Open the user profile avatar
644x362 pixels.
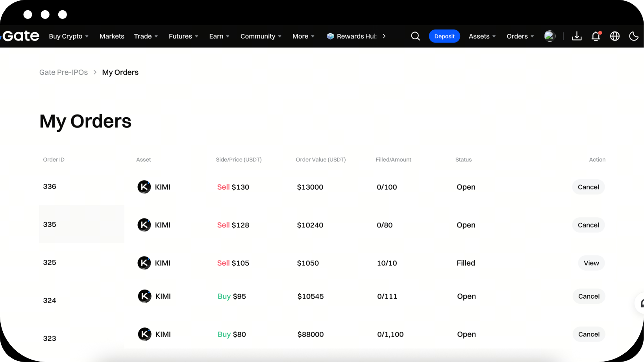point(550,36)
